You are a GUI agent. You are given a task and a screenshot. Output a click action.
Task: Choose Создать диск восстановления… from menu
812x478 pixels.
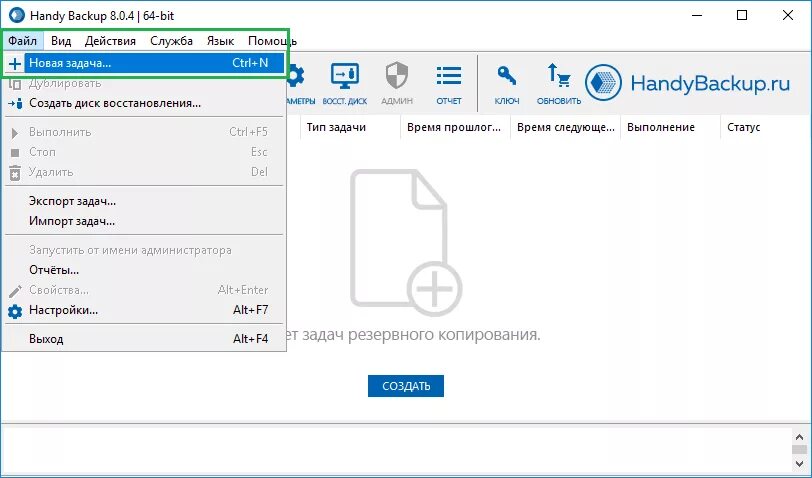(144, 103)
